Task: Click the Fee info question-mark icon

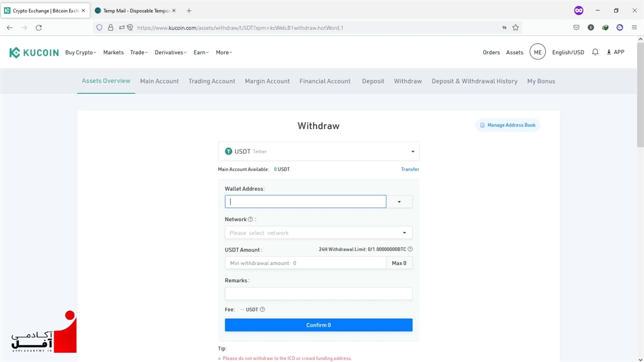Action: point(262,310)
